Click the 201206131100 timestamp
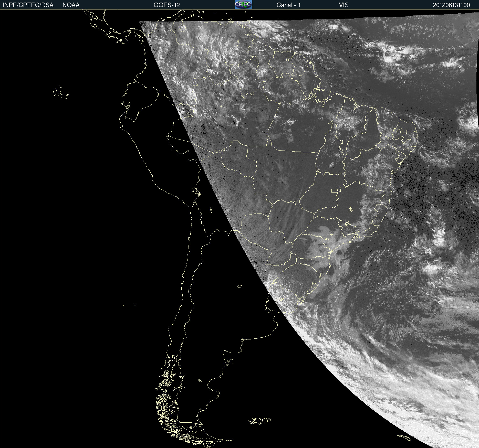 click(x=451, y=5)
